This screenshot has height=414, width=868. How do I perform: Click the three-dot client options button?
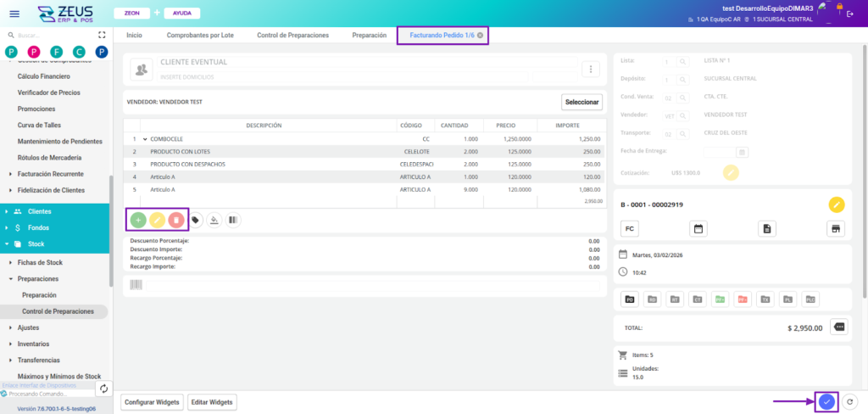click(591, 70)
